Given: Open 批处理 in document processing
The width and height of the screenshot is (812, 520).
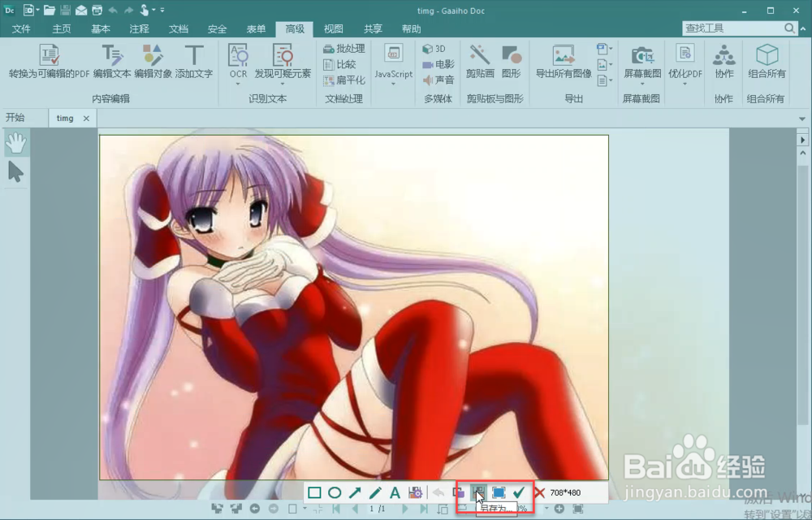Looking at the screenshot, I should click(x=343, y=49).
